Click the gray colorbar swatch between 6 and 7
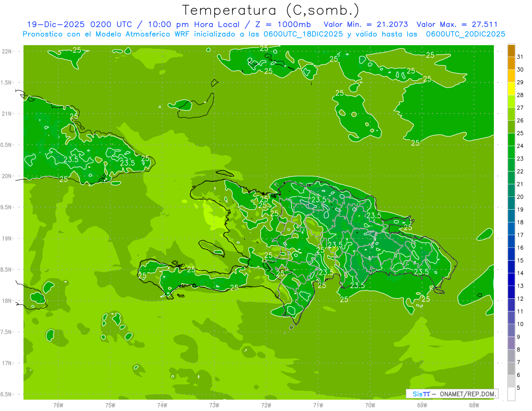 (511, 368)
